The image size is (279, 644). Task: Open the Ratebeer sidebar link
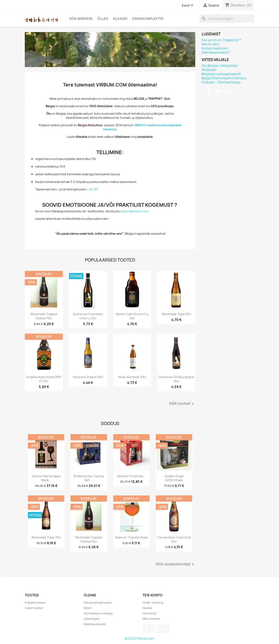pyautogui.click(x=209, y=70)
